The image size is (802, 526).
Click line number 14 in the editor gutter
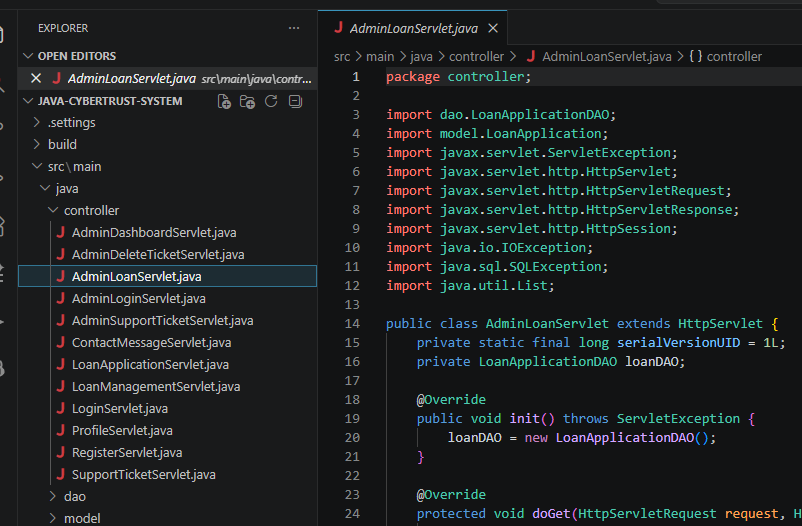click(351, 324)
